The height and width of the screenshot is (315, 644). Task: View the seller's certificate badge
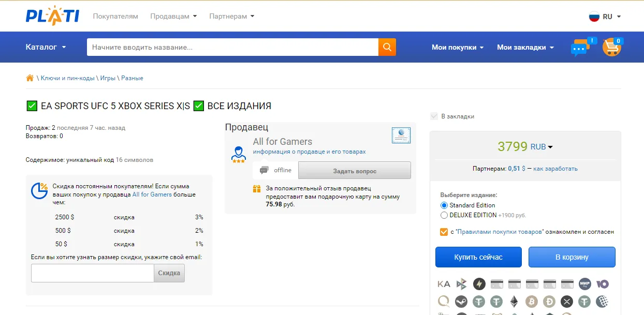tap(401, 136)
